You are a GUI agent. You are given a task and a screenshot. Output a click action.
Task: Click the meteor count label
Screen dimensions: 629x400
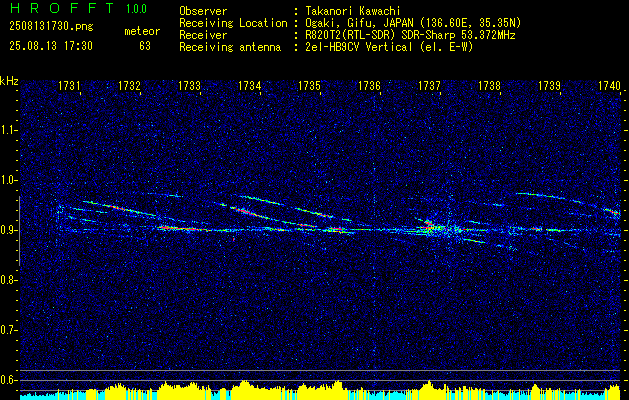point(142,31)
